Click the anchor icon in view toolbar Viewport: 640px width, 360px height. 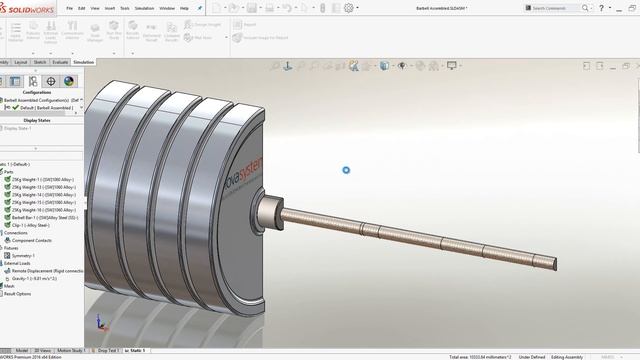pyautogui.click(x=288, y=66)
